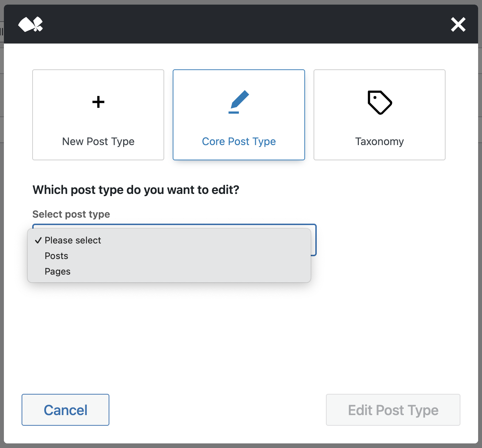Switch to the New Post Type card
Screen dimensions: 482x448
98,115
